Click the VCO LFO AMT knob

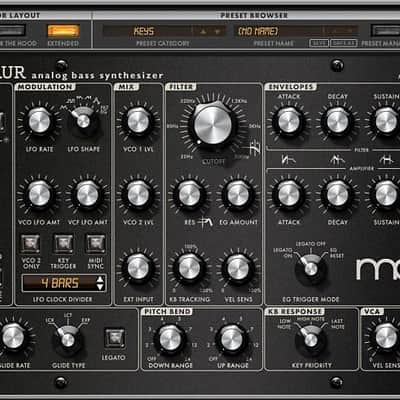39,194
